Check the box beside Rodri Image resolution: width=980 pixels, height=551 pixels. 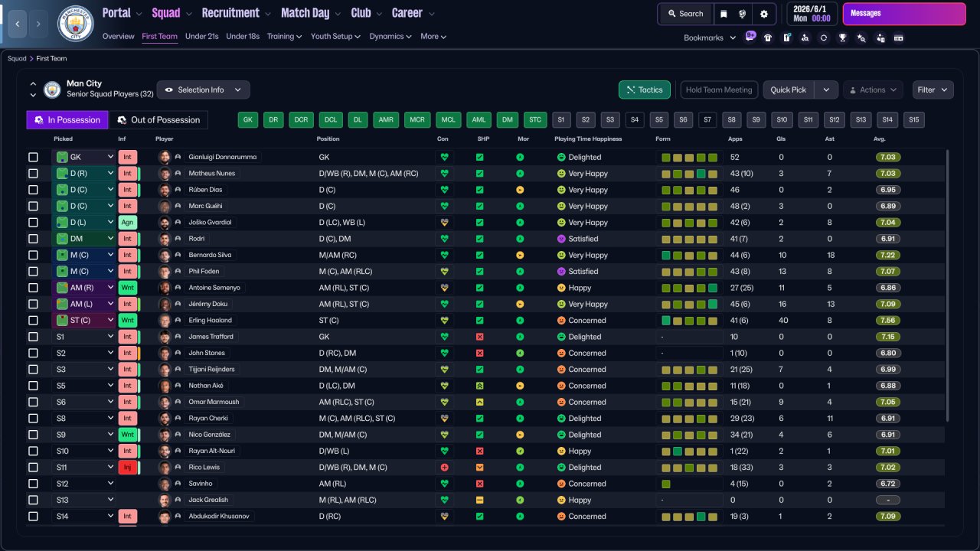33,239
